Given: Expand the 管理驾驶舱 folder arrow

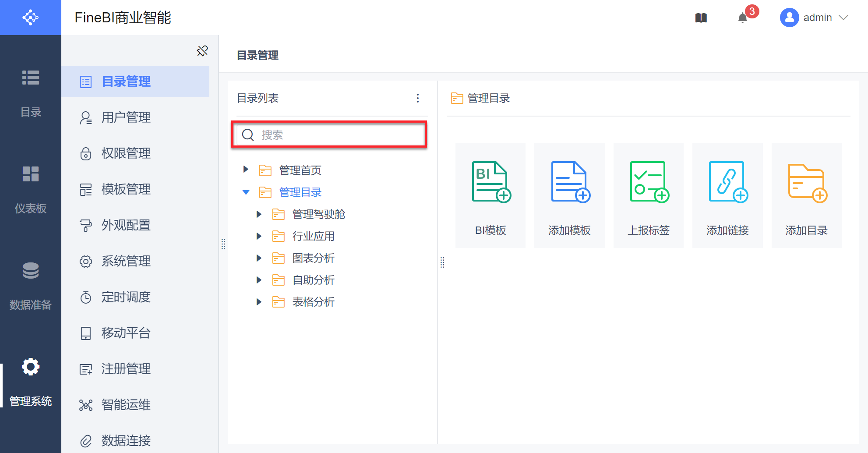Looking at the screenshot, I should coord(259,214).
